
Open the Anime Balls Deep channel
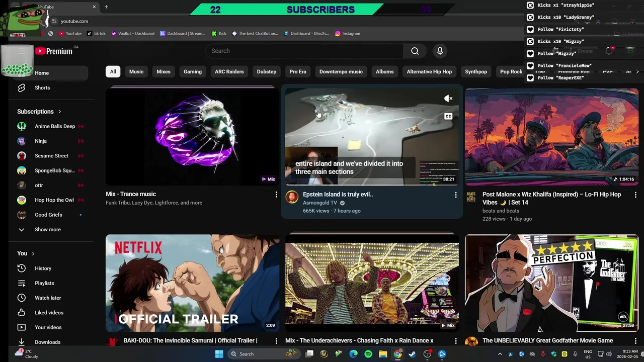(x=49, y=126)
